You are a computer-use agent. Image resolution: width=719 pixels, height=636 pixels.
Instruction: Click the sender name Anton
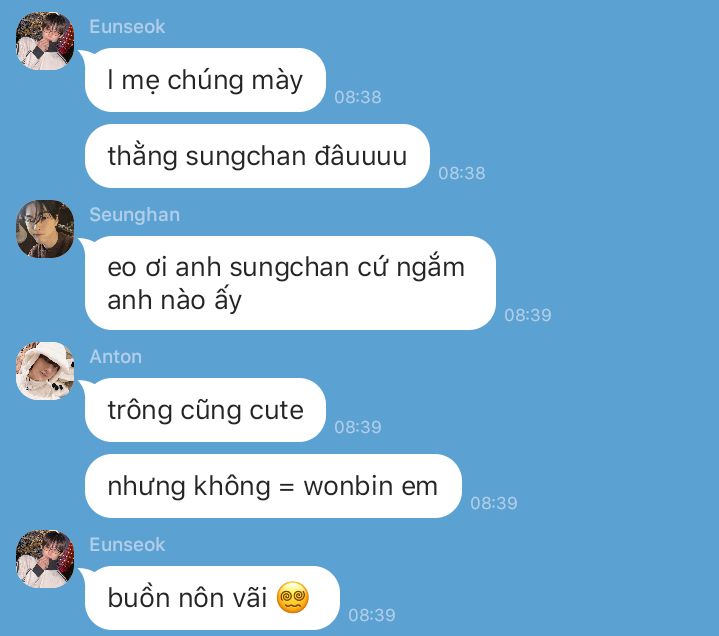116,357
